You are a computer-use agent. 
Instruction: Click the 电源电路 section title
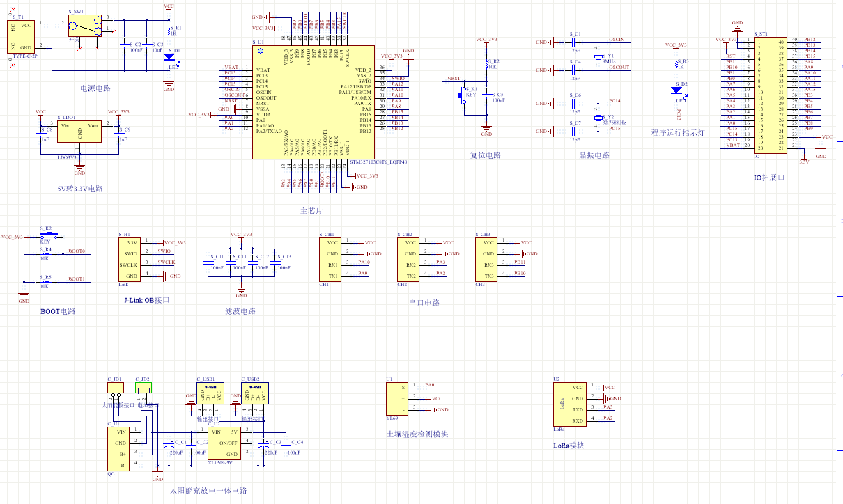tap(95, 88)
